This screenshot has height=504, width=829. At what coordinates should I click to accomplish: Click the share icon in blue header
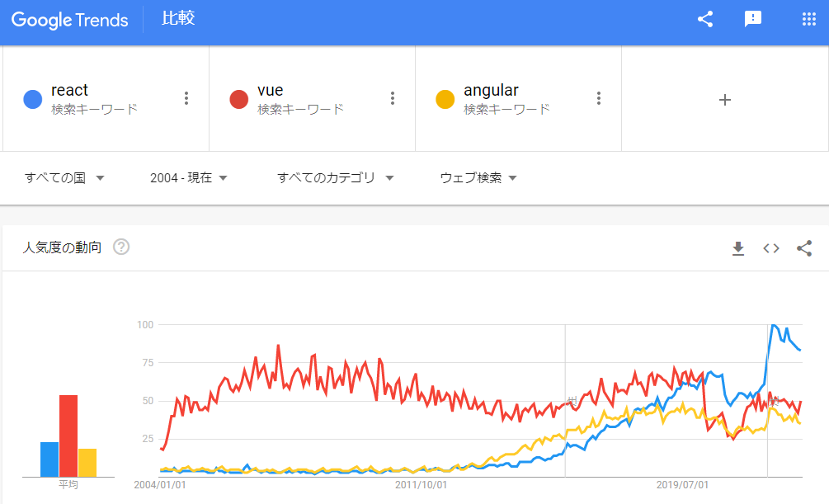pyautogui.click(x=705, y=19)
